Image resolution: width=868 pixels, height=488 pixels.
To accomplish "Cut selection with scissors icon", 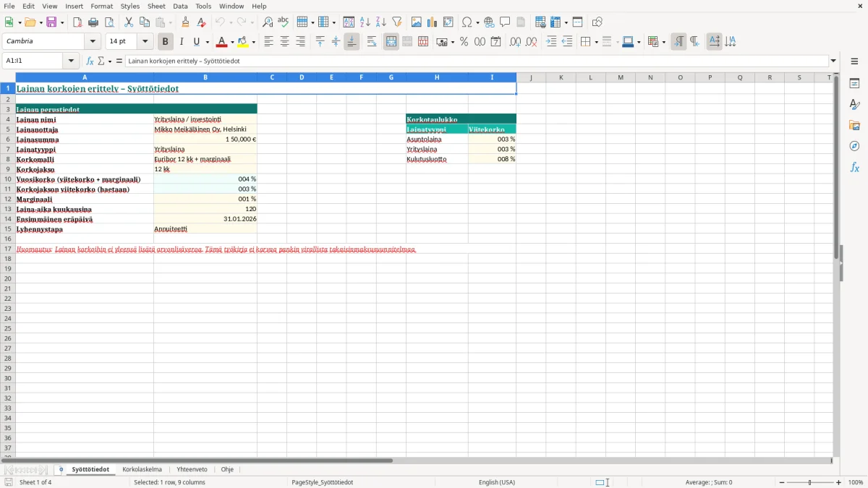I will pyautogui.click(x=129, y=22).
